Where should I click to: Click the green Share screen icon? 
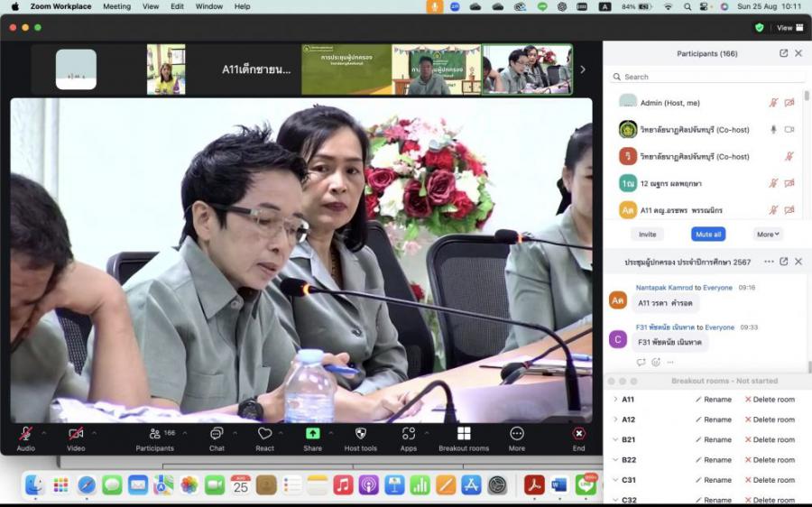click(312, 434)
